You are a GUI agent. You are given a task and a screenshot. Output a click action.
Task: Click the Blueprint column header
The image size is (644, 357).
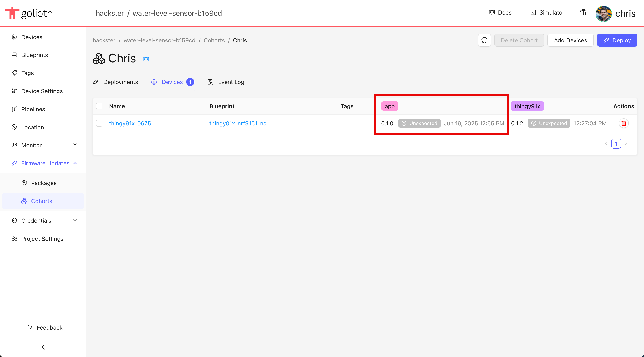pyautogui.click(x=222, y=106)
